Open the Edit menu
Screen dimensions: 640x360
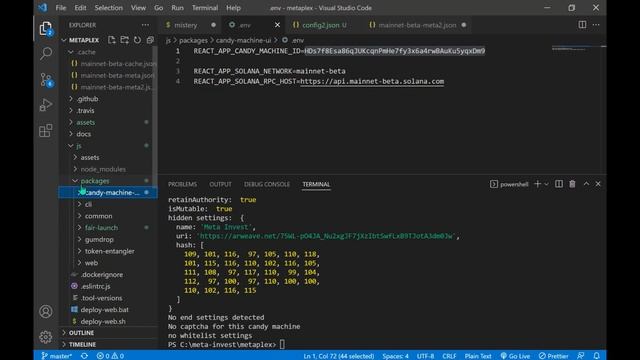tap(80, 8)
